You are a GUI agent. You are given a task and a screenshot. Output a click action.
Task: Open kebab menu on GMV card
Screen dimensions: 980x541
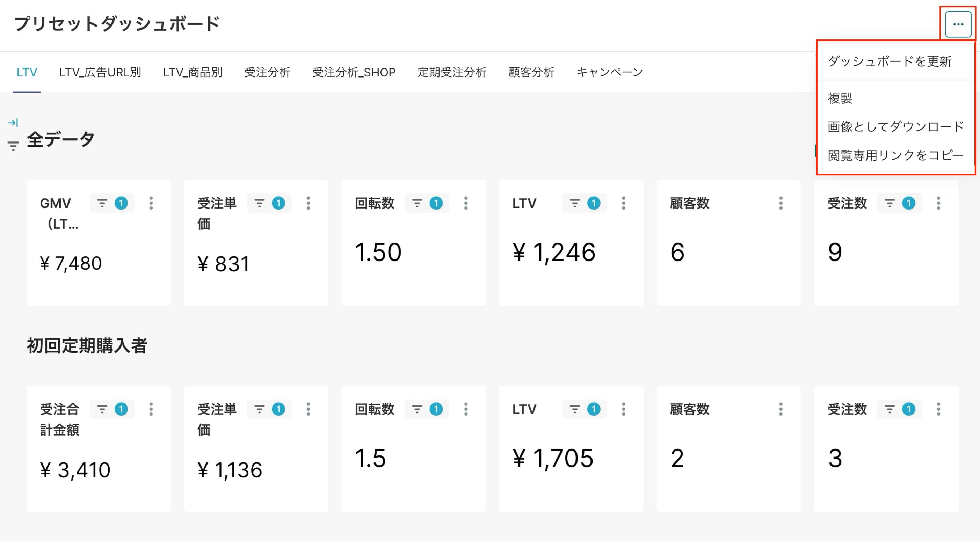point(151,203)
